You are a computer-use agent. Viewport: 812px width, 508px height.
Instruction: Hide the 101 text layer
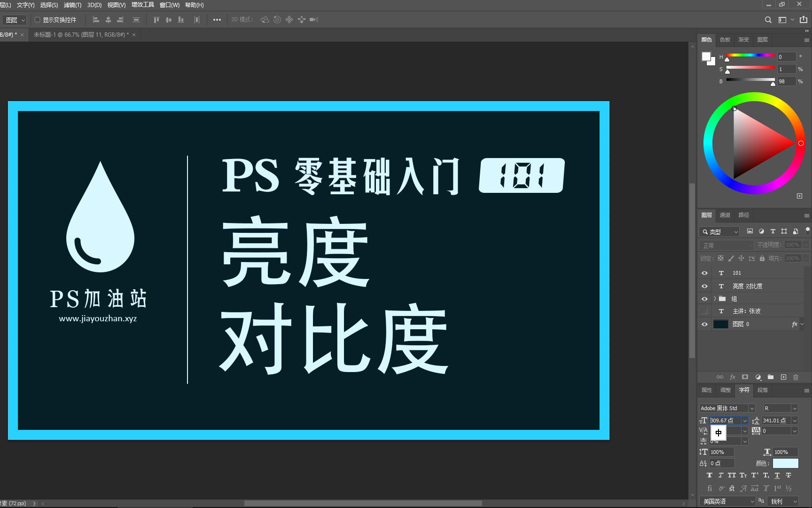(x=704, y=273)
